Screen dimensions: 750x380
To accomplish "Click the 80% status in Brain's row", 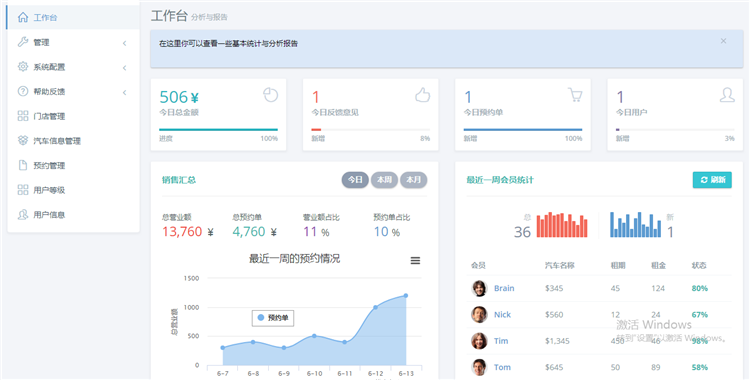I will pyautogui.click(x=700, y=288).
